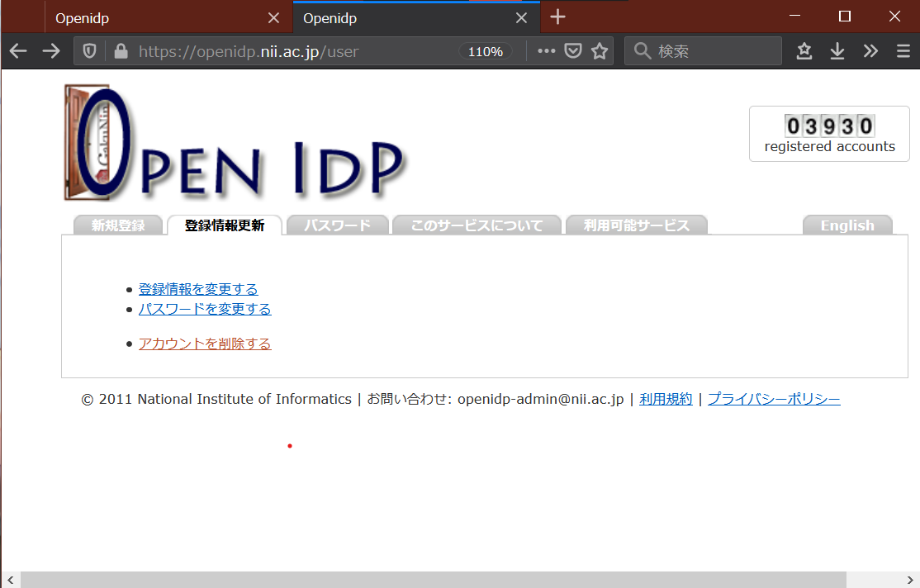Close the Firefox window
Image resolution: width=920 pixels, height=588 pixels.
coord(894,16)
